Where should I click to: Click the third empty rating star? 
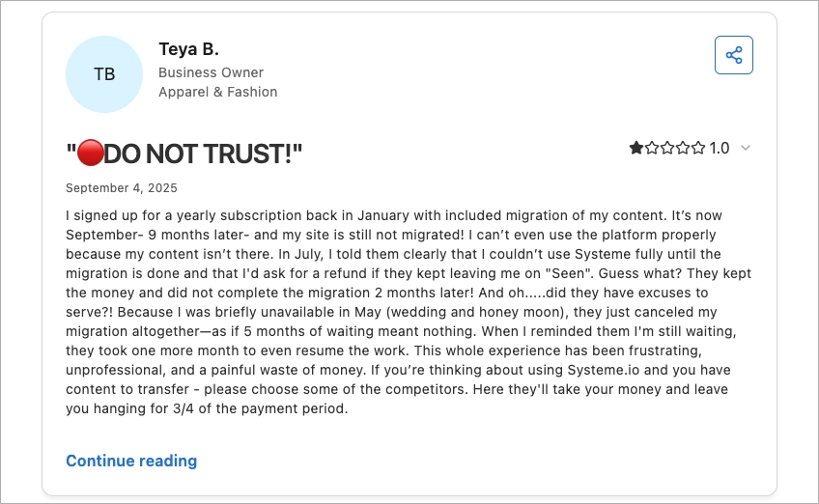(x=667, y=149)
